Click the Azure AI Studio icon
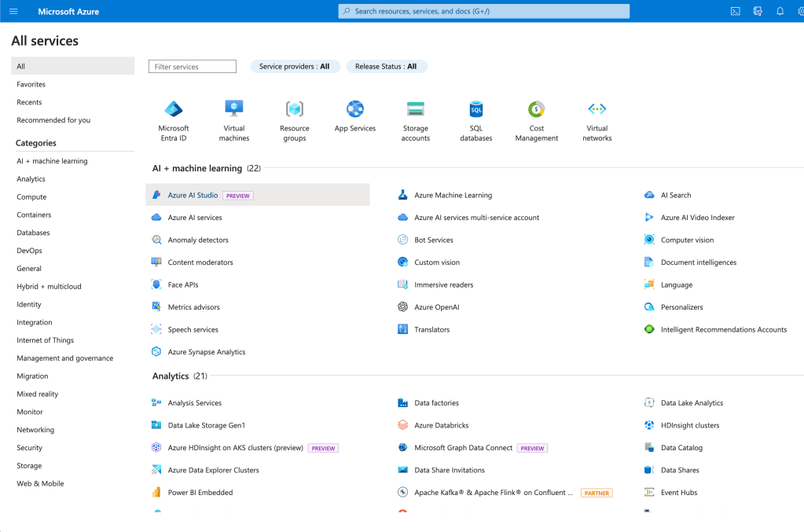This screenshot has width=804, height=532. (156, 195)
